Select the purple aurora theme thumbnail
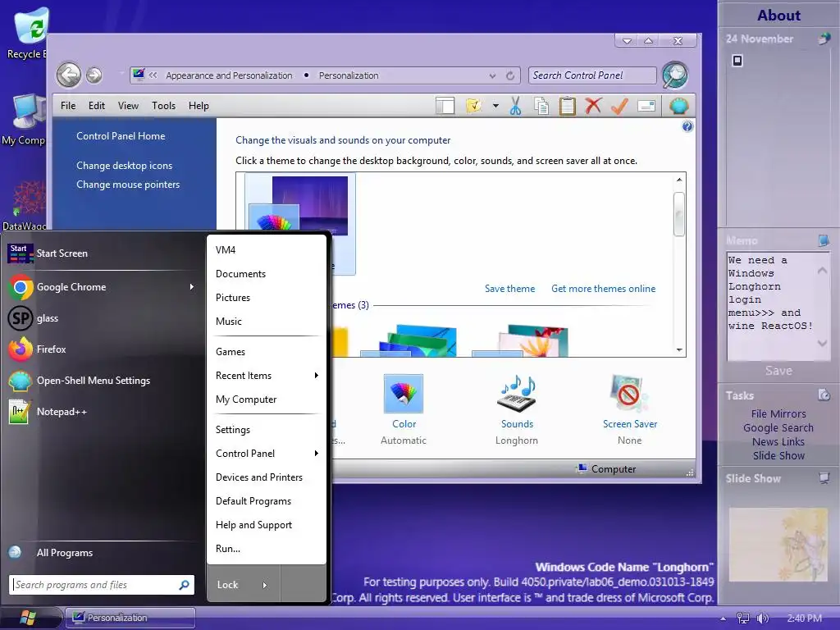 [x=300, y=222]
